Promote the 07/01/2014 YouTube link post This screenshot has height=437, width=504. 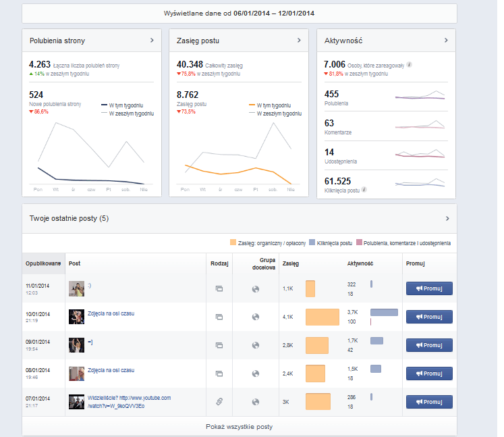429,402
